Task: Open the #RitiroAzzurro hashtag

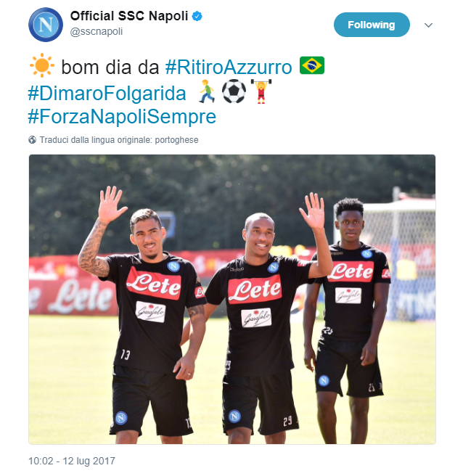Action: point(229,67)
